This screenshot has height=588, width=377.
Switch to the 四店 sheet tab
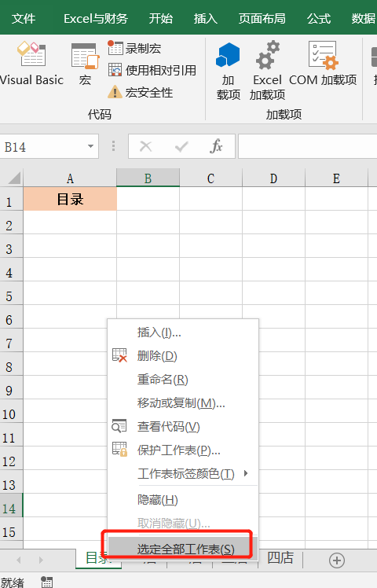point(280,558)
